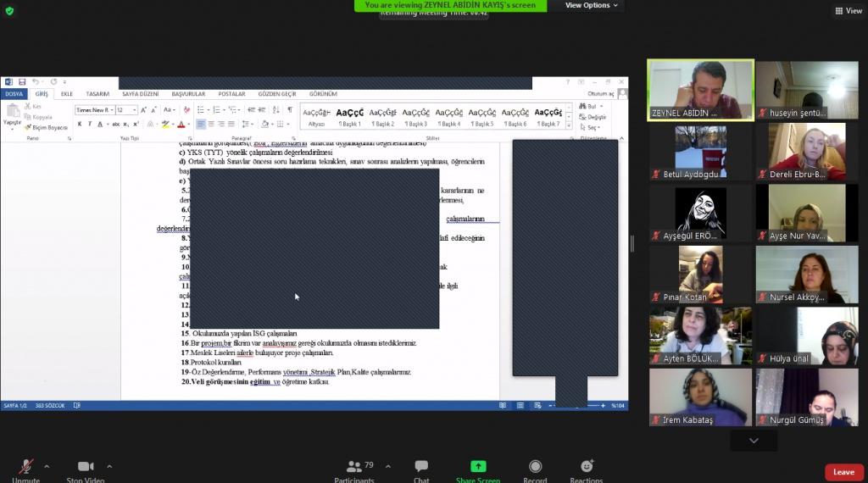
Task: Toggle bold formatting in Word ribbon
Action: click(x=80, y=125)
